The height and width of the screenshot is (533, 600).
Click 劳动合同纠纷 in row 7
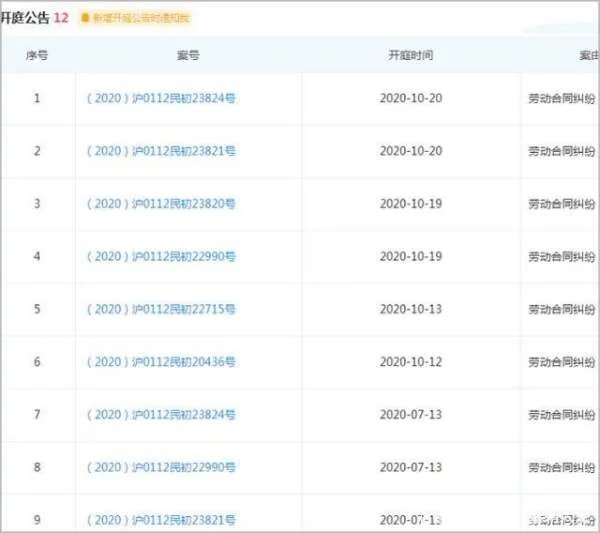pyautogui.click(x=561, y=415)
